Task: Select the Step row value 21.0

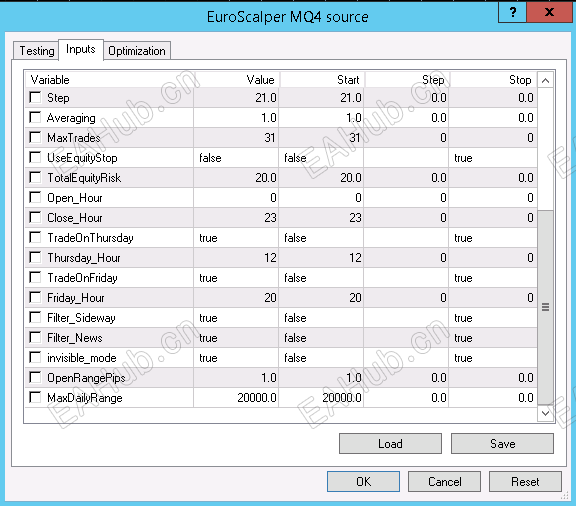Action: 236,98
